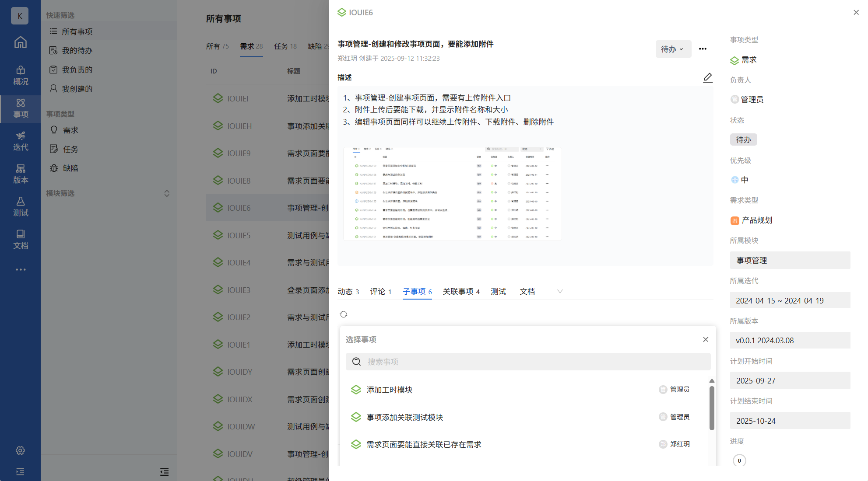868x481 pixels.
Task: Open 测试 section in sidebar
Action: (x=20, y=207)
